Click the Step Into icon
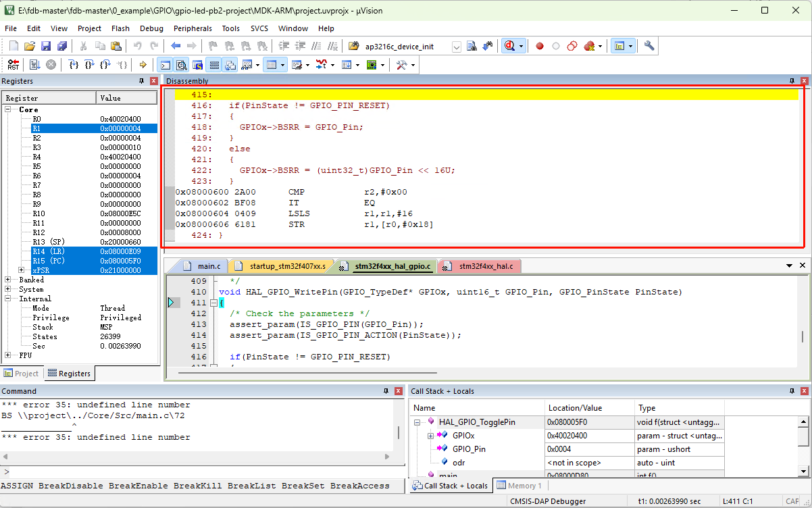Viewport: 812px width, 508px height. coord(74,65)
